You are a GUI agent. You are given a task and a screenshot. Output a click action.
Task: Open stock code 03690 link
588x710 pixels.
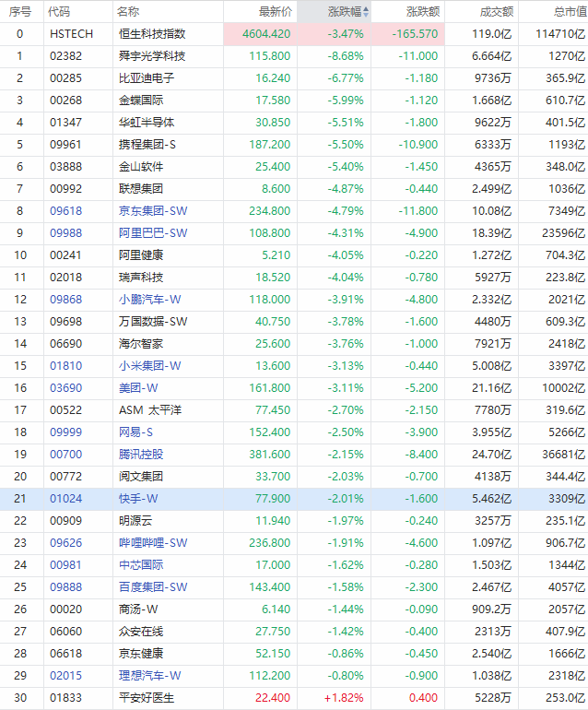pyautogui.click(x=66, y=388)
